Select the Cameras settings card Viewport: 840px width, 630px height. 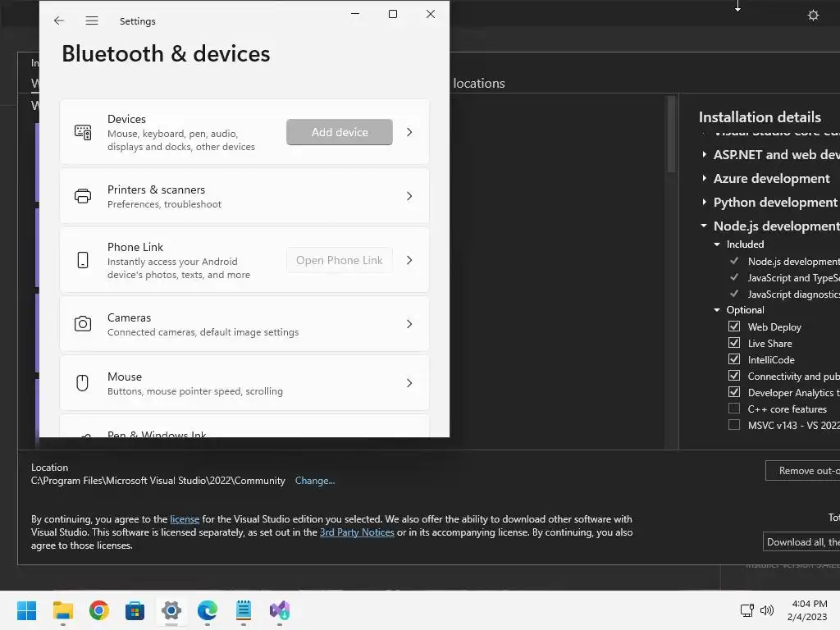pos(244,324)
